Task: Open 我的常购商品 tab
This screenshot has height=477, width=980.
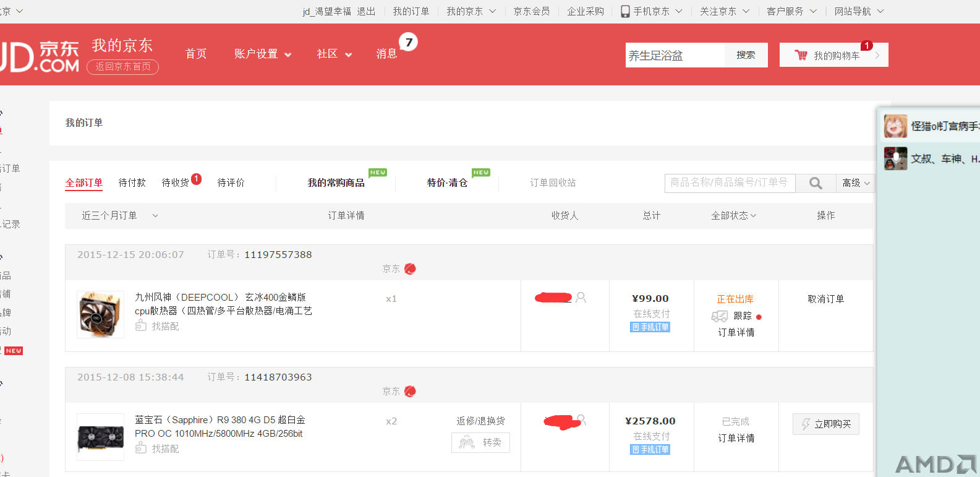Action: click(336, 183)
